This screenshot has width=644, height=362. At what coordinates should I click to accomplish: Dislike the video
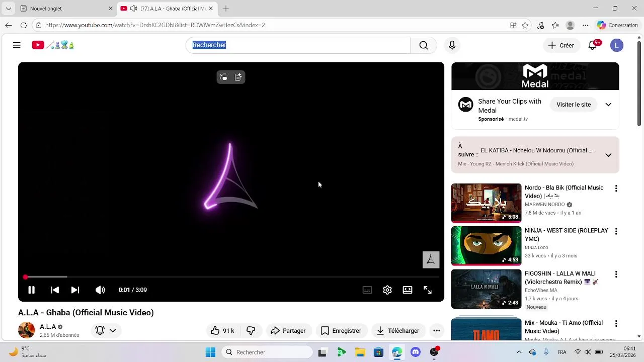(x=251, y=331)
